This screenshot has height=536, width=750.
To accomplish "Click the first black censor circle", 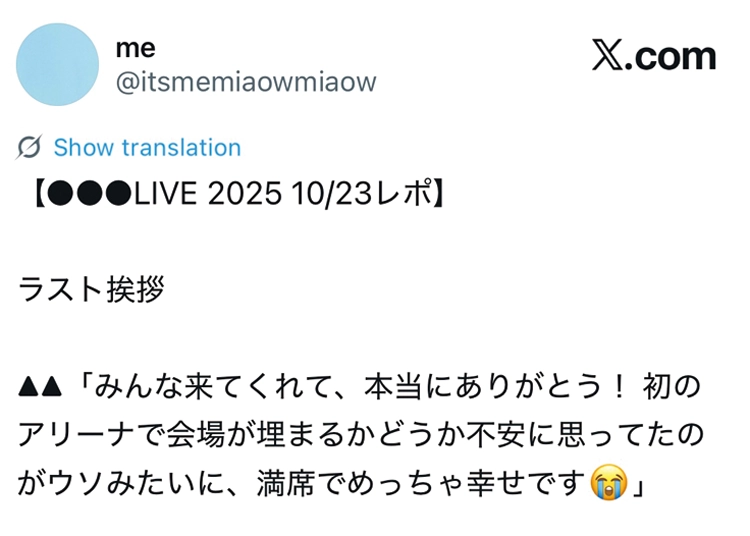I will tap(60, 194).
